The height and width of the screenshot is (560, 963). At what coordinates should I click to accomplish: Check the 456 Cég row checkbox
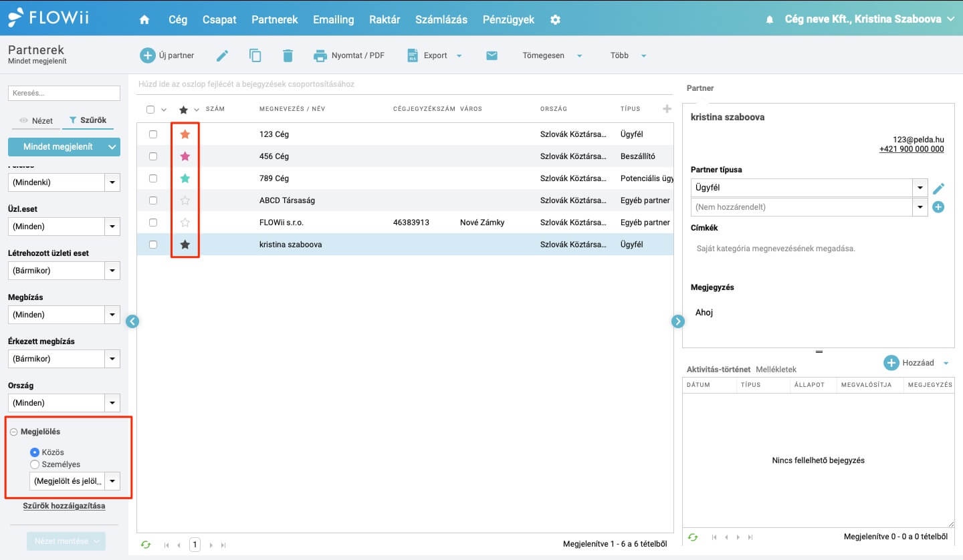pos(153,156)
